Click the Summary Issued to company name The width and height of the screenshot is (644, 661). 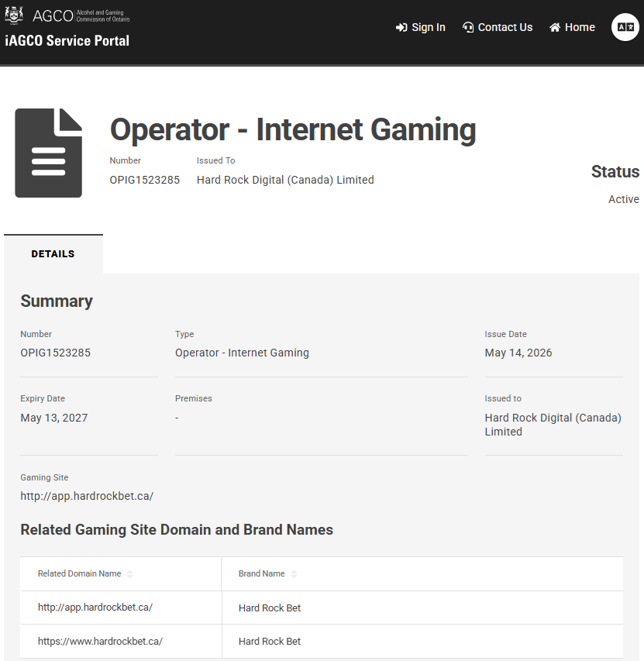tap(553, 425)
